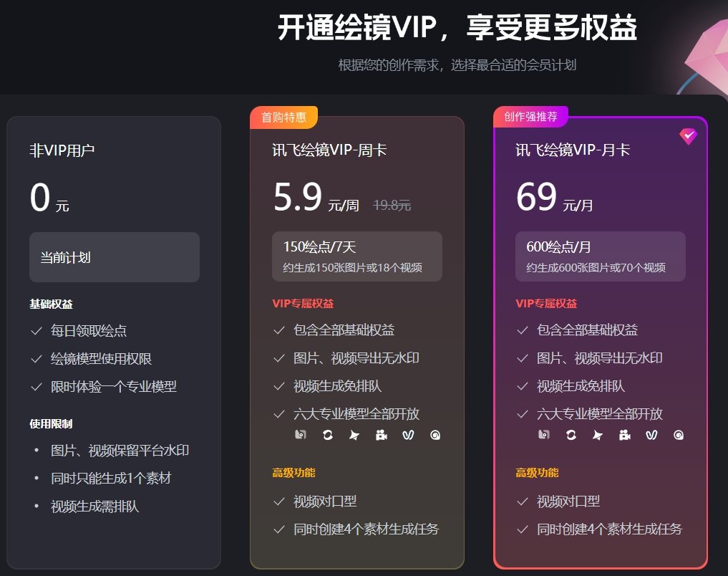
Task: Click 视频生成需排队 limitation
Action: click(x=94, y=506)
